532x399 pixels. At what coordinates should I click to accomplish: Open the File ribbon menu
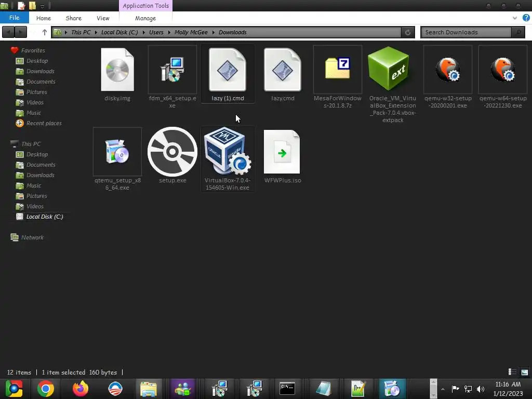[14, 18]
